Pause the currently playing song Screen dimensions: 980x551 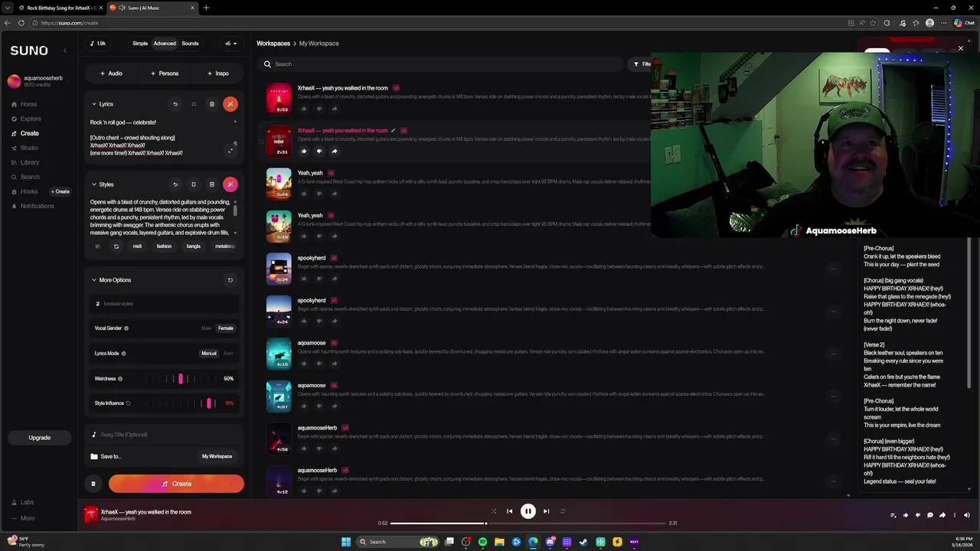click(x=528, y=511)
